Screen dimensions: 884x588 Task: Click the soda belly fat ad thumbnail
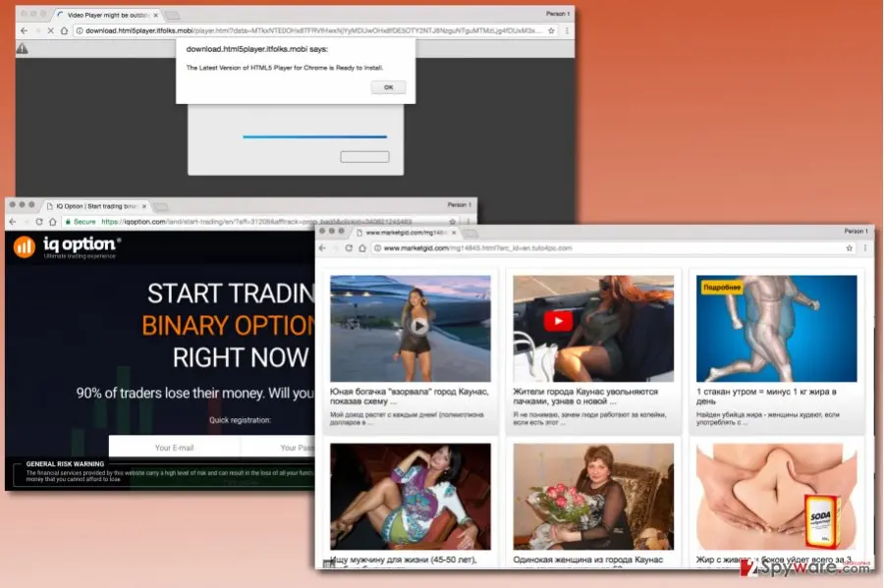point(776,496)
